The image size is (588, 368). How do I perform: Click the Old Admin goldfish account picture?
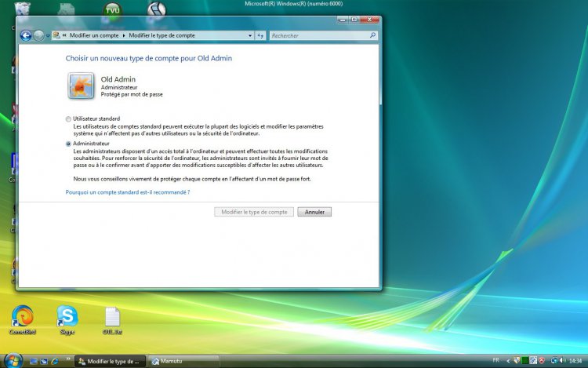(81, 86)
